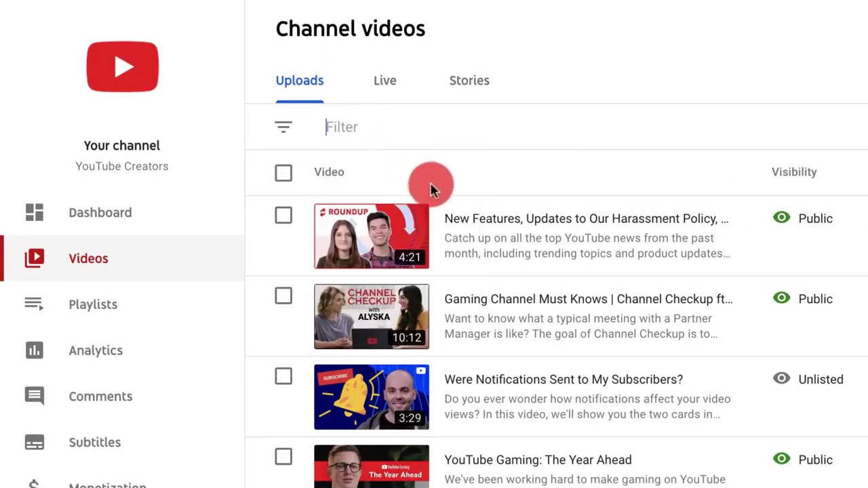Image resolution: width=868 pixels, height=488 pixels.
Task: Open Analytics from the sidebar
Action: point(96,351)
